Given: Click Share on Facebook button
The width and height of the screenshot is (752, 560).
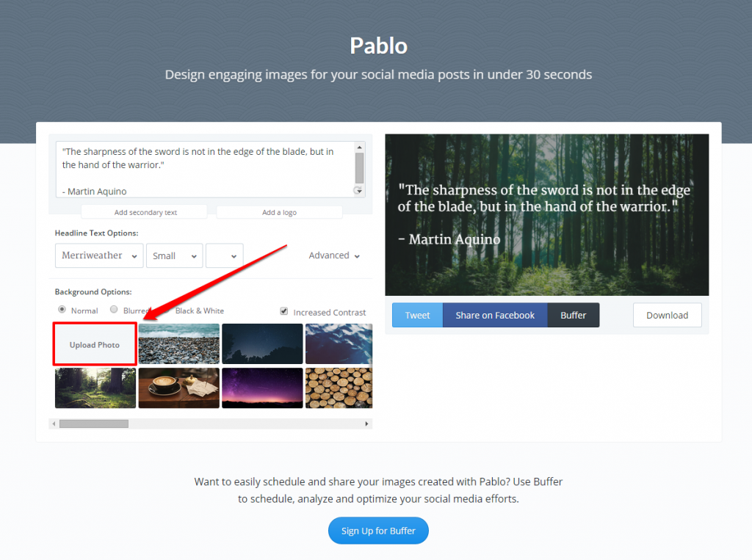Looking at the screenshot, I should 495,315.
